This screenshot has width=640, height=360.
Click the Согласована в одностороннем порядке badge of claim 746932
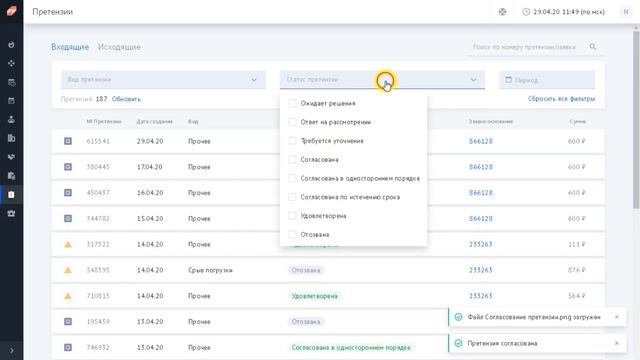coord(351,347)
